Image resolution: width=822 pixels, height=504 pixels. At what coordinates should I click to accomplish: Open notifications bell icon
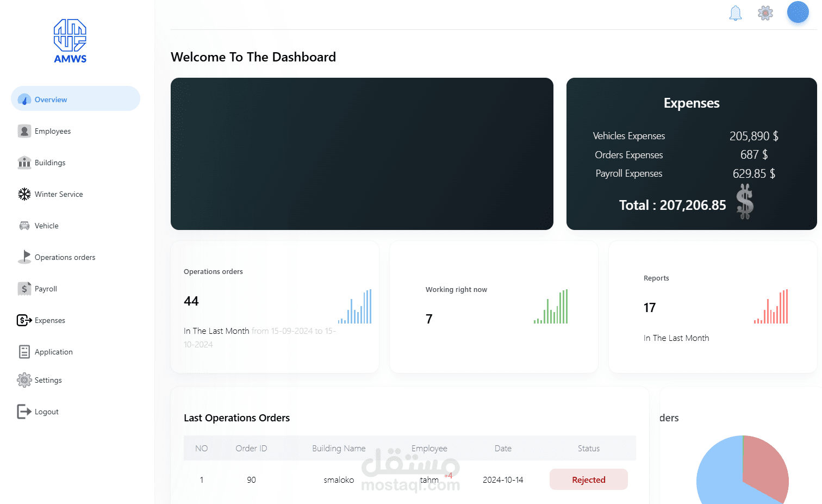tap(736, 13)
